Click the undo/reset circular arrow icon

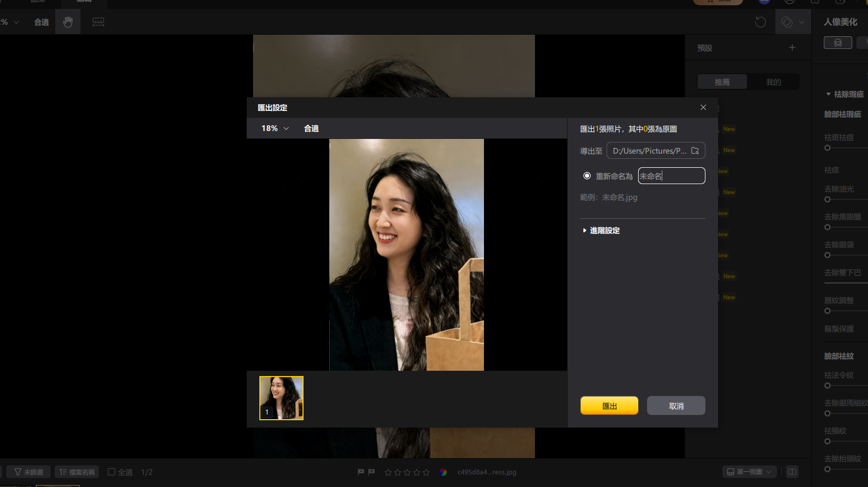[x=760, y=22]
